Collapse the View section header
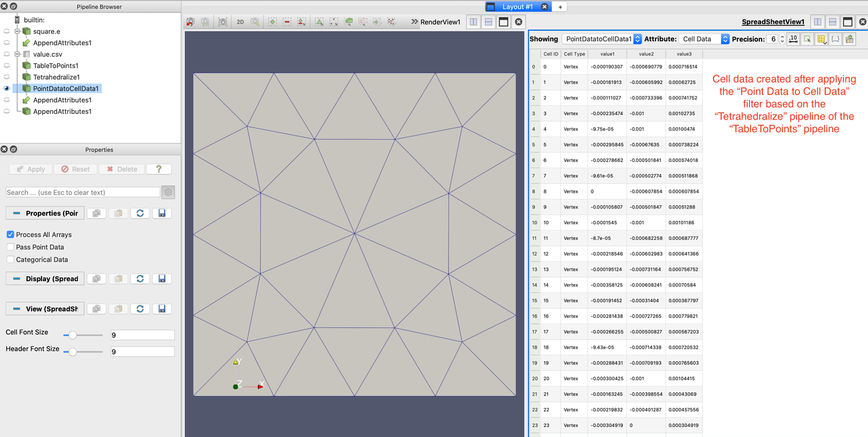The height and width of the screenshot is (437, 868). (x=45, y=309)
